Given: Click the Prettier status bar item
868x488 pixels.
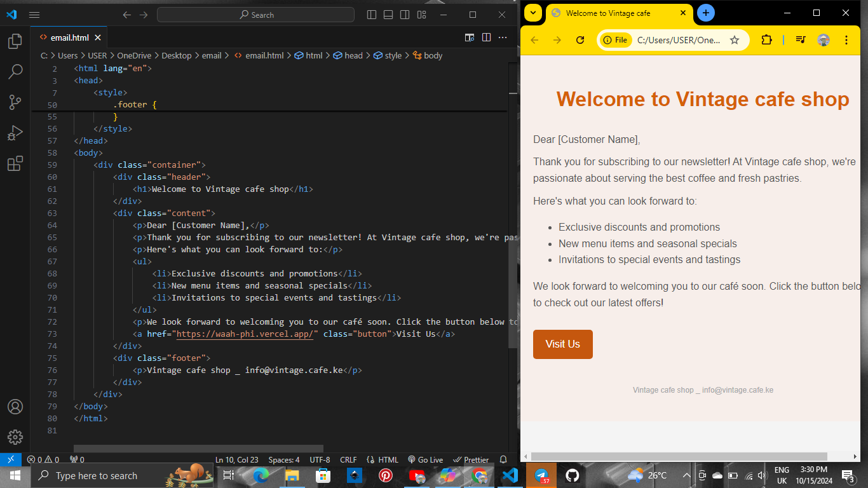Looking at the screenshot, I should (471, 459).
